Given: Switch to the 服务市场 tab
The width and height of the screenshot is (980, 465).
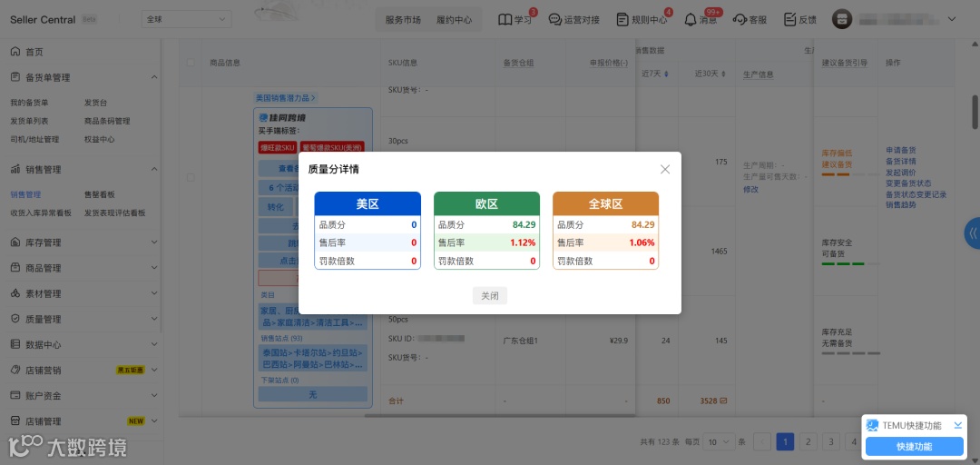Looking at the screenshot, I should (403, 19).
